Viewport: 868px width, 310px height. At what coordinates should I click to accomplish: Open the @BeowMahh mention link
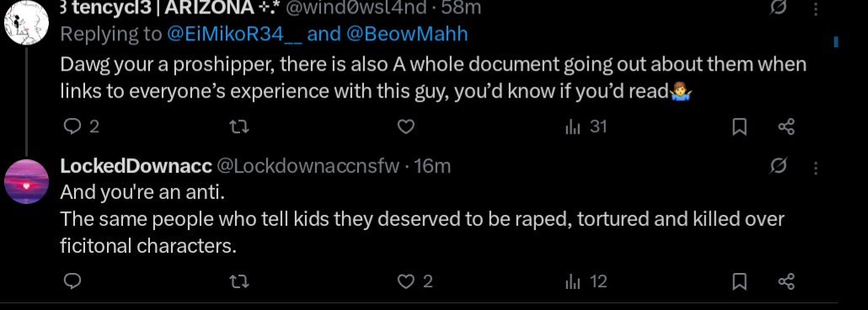(x=407, y=35)
